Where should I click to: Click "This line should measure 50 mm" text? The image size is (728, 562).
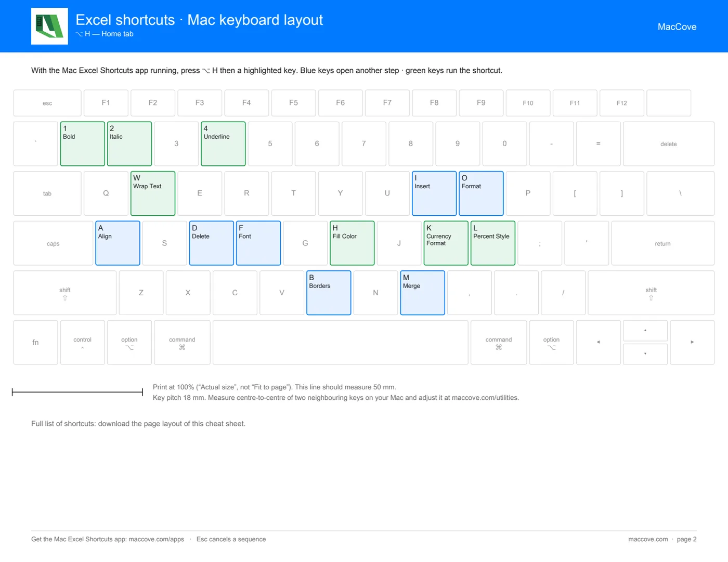tap(345, 387)
